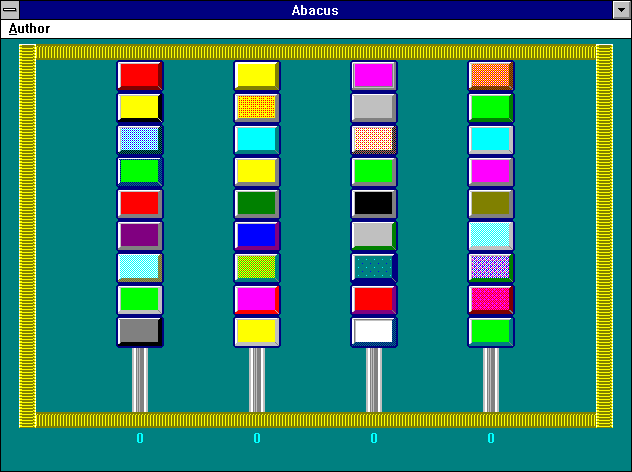632x472 pixels.
Task: Click the bottommost green bead in fourth column
Action: 491,332
